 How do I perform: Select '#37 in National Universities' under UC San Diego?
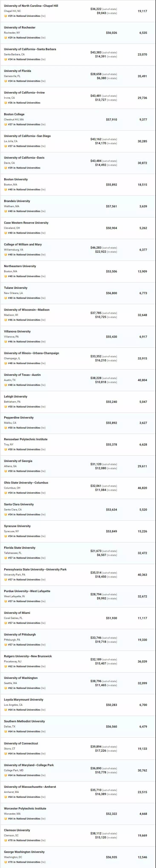pyautogui.click(x=24, y=146)
